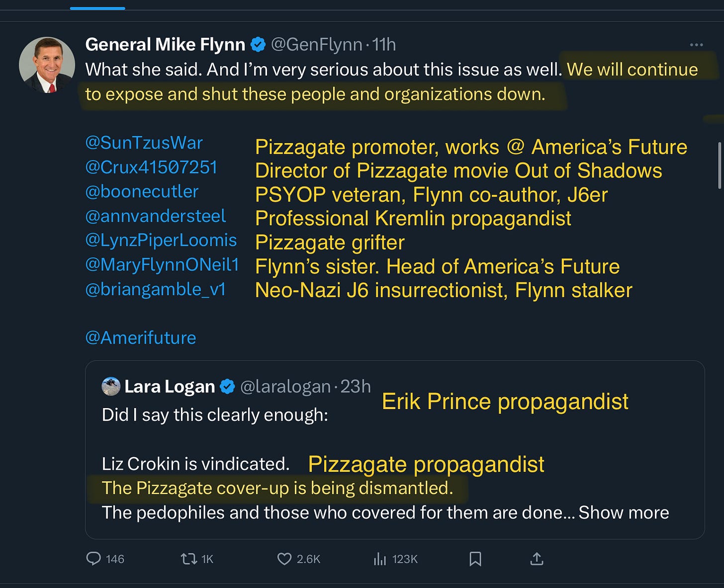The image size is (724, 588).
Task: Open the three-dot more options menu
Action: tap(696, 45)
